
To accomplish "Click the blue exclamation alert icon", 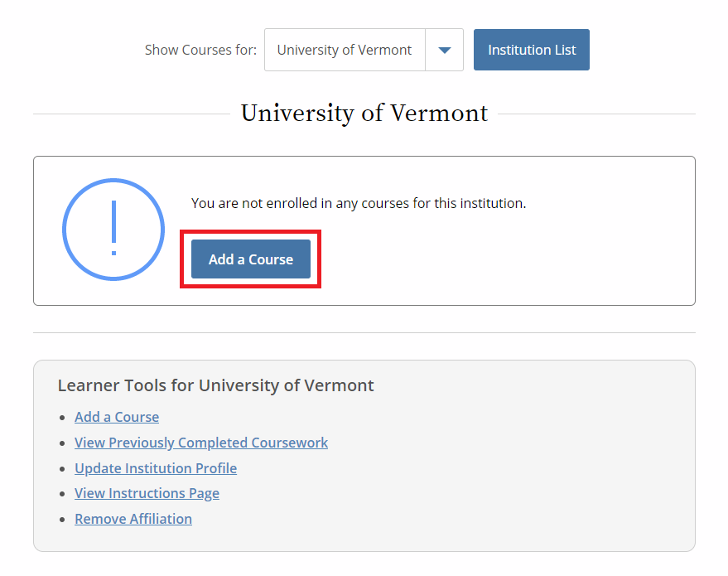I will (x=113, y=229).
